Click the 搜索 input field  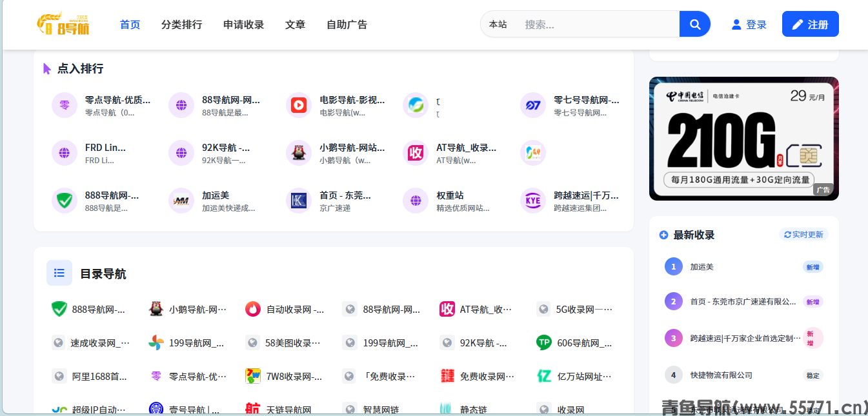coord(597,25)
